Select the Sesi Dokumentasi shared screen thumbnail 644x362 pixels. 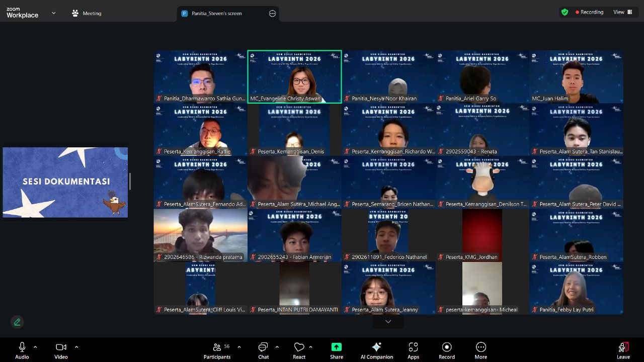[65, 182]
